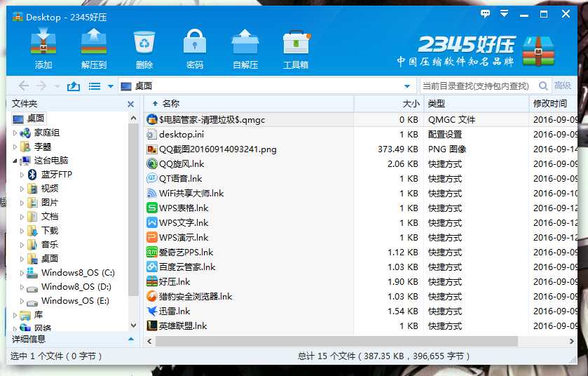Go back with the left arrow navigation button
The width and height of the screenshot is (588, 376).
coord(24,86)
